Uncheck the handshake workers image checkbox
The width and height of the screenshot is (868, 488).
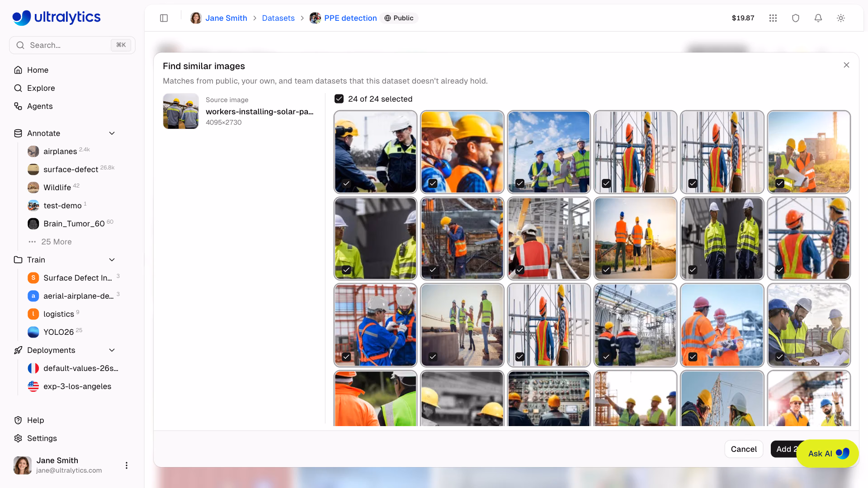point(346,183)
